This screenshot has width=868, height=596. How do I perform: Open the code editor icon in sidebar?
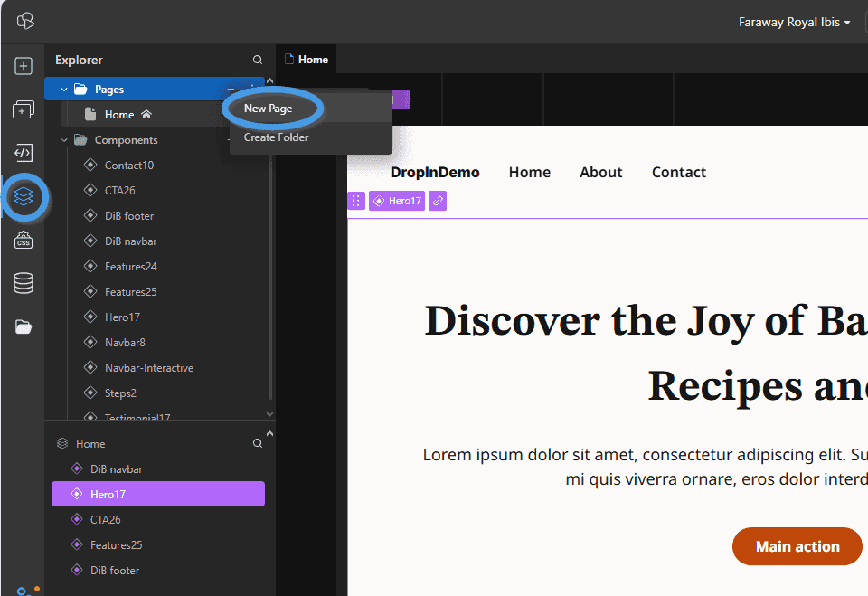click(x=24, y=153)
